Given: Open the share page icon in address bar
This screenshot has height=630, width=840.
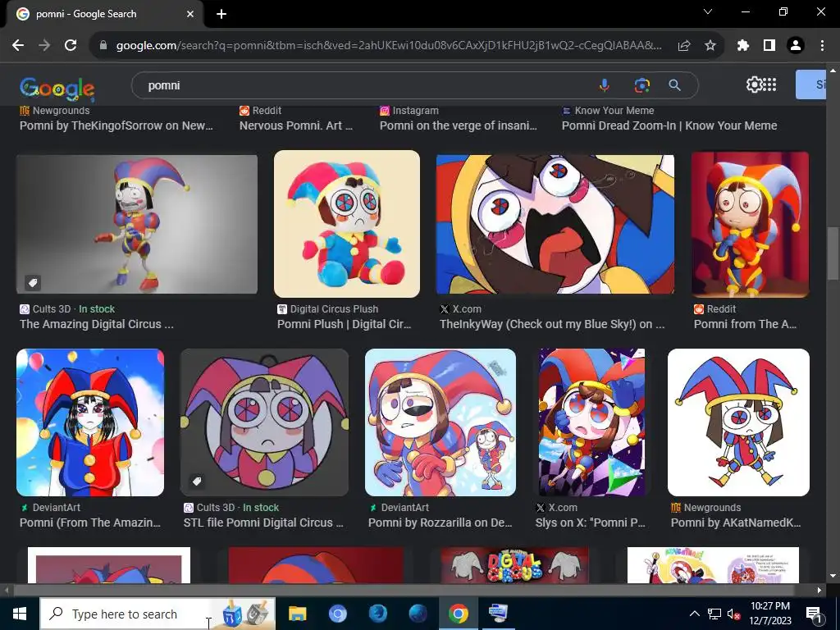Looking at the screenshot, I should [684, 46].
